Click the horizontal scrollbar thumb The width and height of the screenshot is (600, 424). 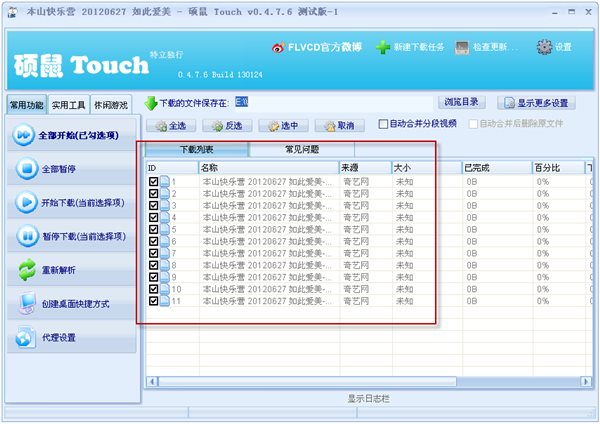coord(307,382)
